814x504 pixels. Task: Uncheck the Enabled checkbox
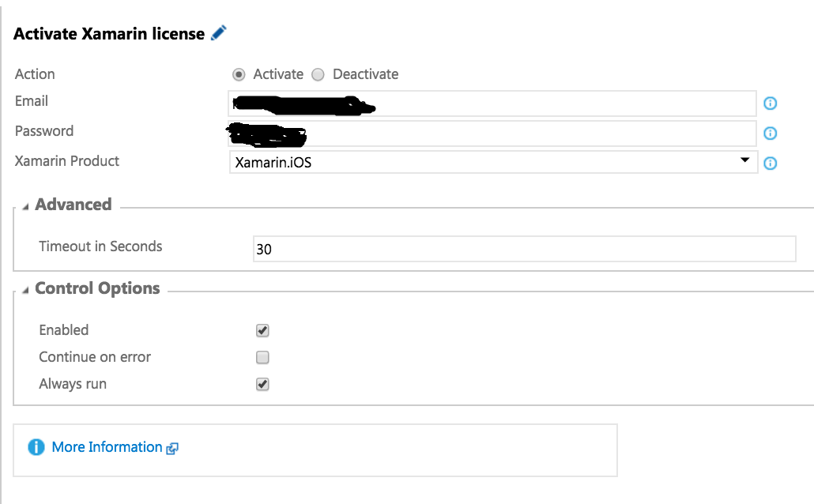coord(262,331)
